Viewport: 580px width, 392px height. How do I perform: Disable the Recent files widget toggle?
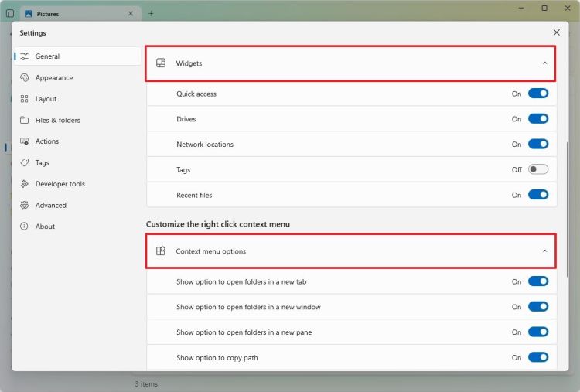(x=537, y=195)
